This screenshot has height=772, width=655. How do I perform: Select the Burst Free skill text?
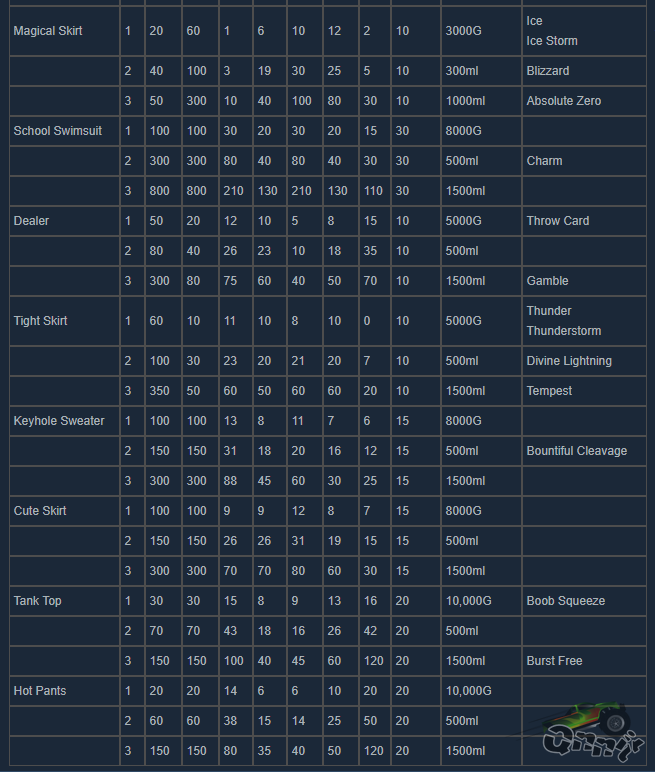tap(554, 661)
